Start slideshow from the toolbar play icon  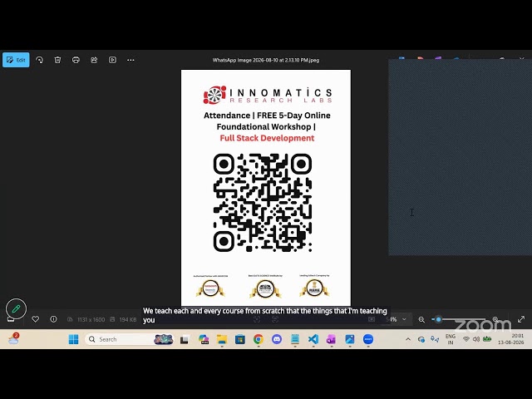click(x=112, y=60)
